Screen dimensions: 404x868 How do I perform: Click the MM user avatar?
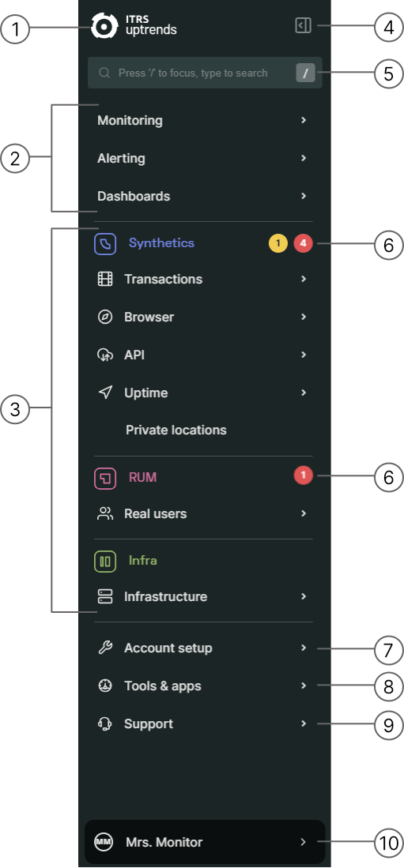[104, 842]
